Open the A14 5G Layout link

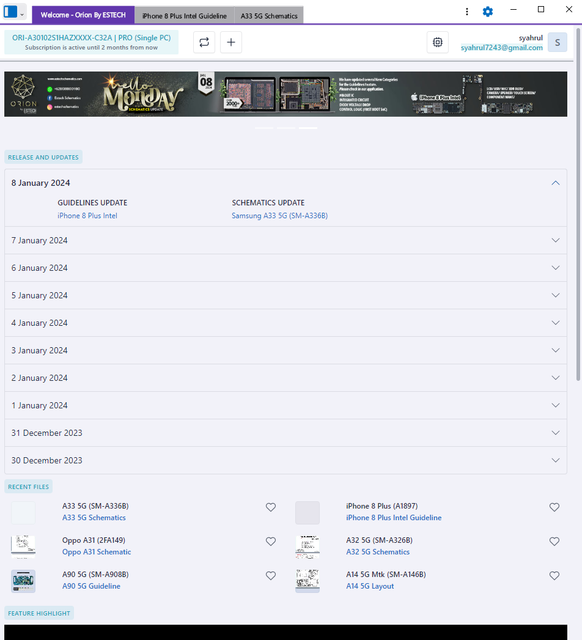click(370, 586)
